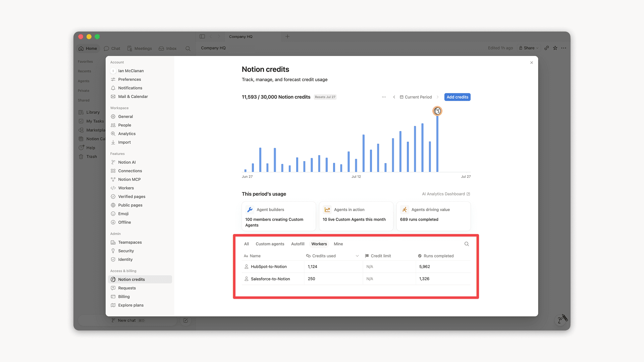Viewport: 644px width, 362px height.
Task: Open Meetings in the background top bar
Action: tap(140, 49)
